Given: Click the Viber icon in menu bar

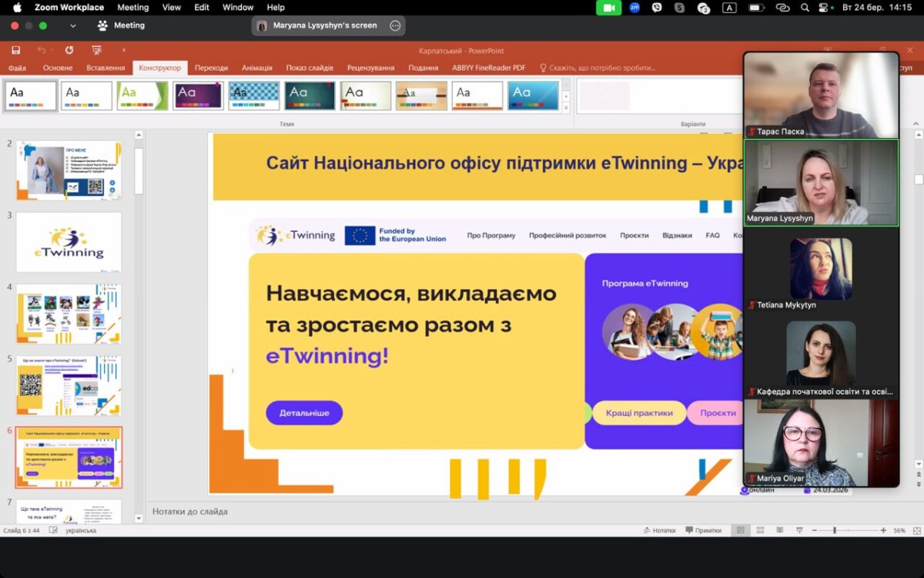Looking at the screenshot, I should pyautogui.click(x=657, y=8).
